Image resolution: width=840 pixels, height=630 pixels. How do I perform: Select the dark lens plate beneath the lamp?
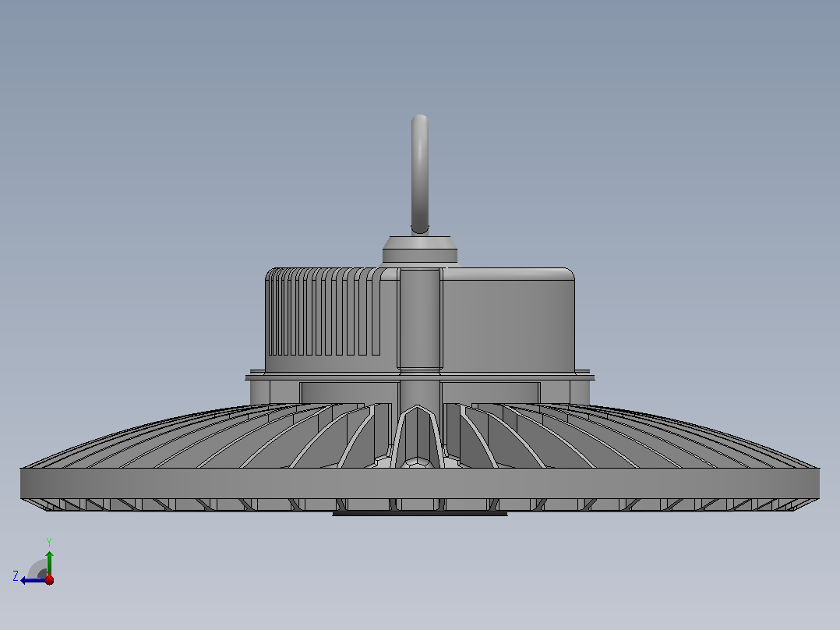[419, 514]
